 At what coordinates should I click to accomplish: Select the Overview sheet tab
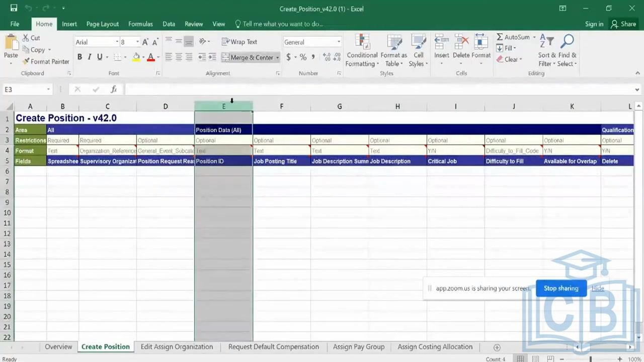(58, 347)
